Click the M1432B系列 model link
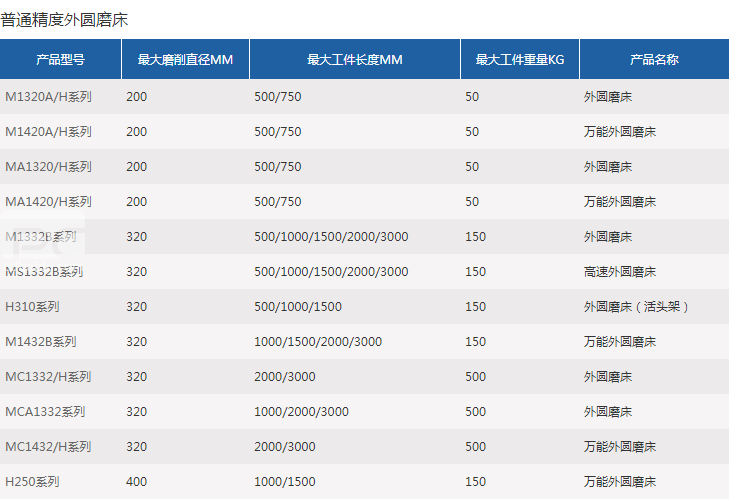This screenshot has height=501, width=730. [41, 342]
